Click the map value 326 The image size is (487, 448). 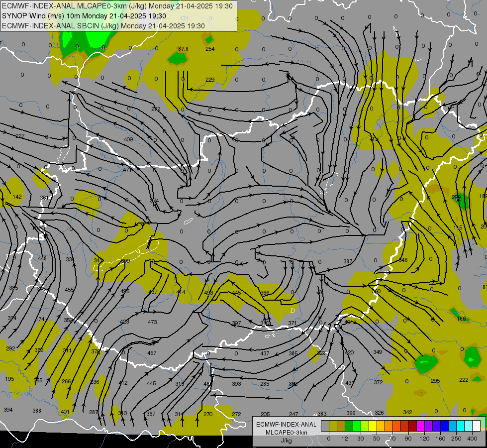click(379, 413)
